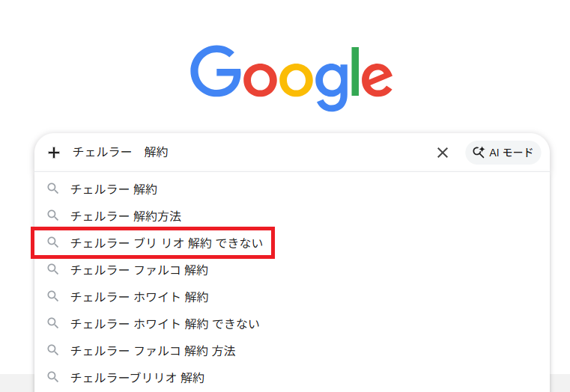Viewport: 570px width, 392px height.
Task: Open AI モード search
Action: pyautogui.click(x=503, y=153)
